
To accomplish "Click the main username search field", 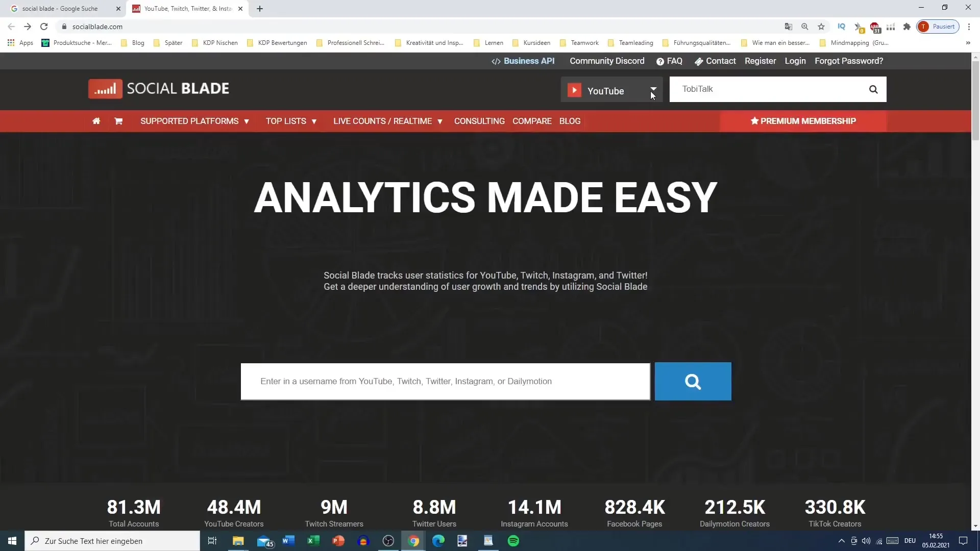I will [445, 381].
